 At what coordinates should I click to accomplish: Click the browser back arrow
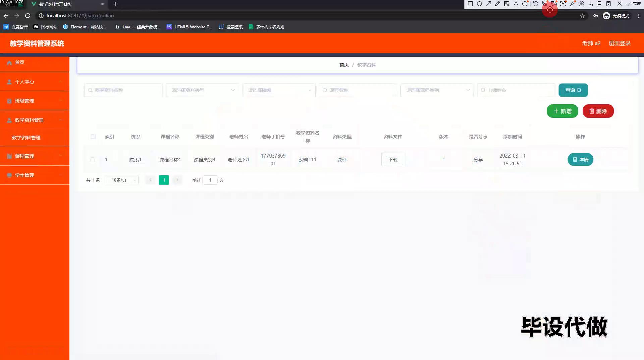click(6, 16)
